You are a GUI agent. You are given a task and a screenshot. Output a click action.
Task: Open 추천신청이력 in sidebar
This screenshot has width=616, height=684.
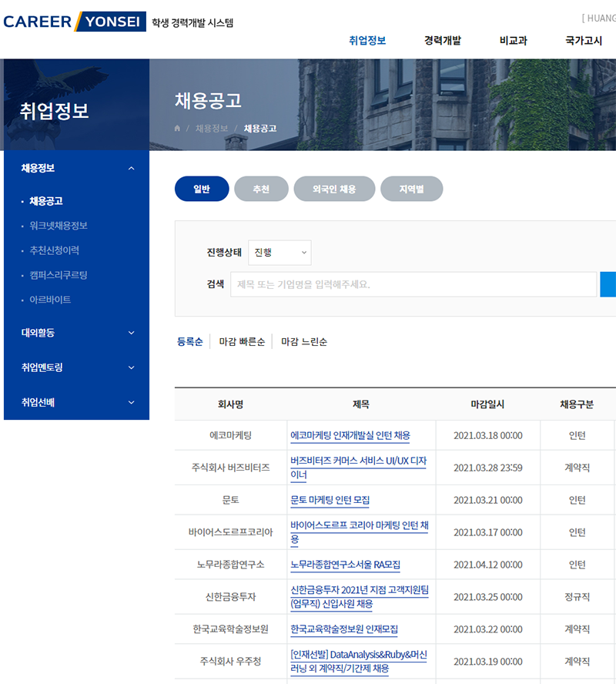point(54,250)
